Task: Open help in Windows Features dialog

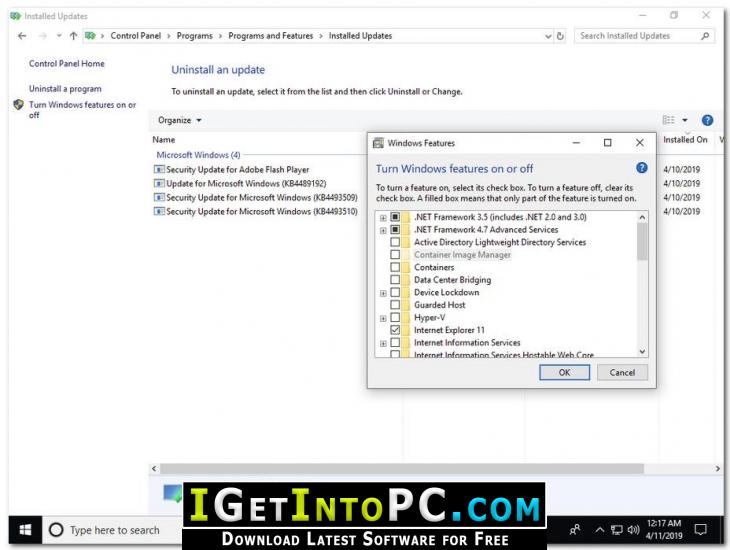Action: coord(641,168)
